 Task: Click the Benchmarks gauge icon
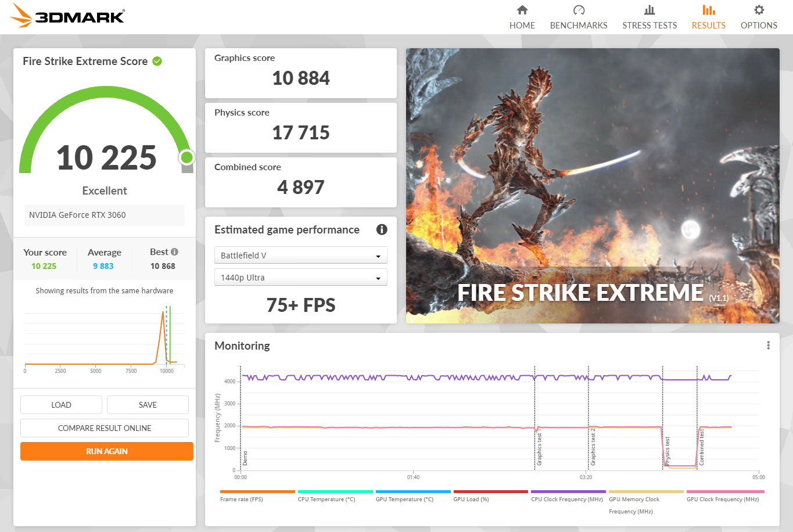point(579,10)
